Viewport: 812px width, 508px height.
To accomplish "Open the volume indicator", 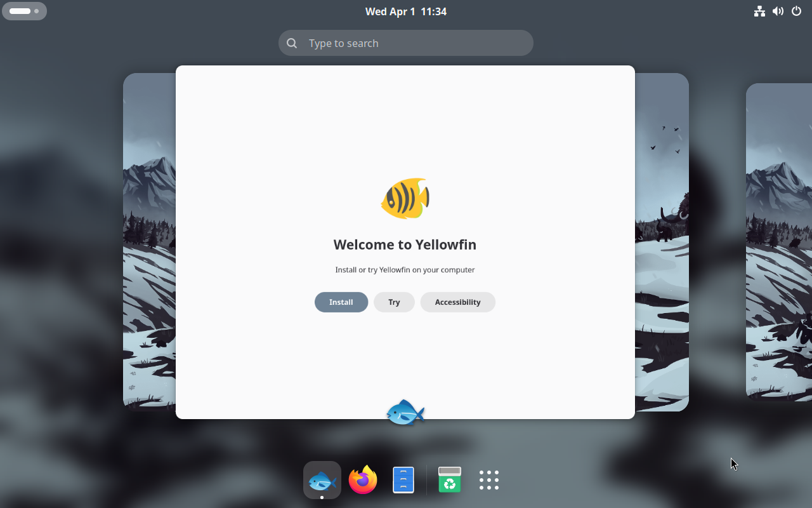I will click(778, 11).
